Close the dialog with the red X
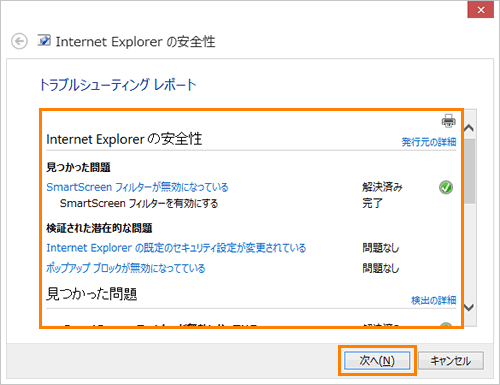Image resolution: width=500 pixels, height=385 pixels. point(481,10)
